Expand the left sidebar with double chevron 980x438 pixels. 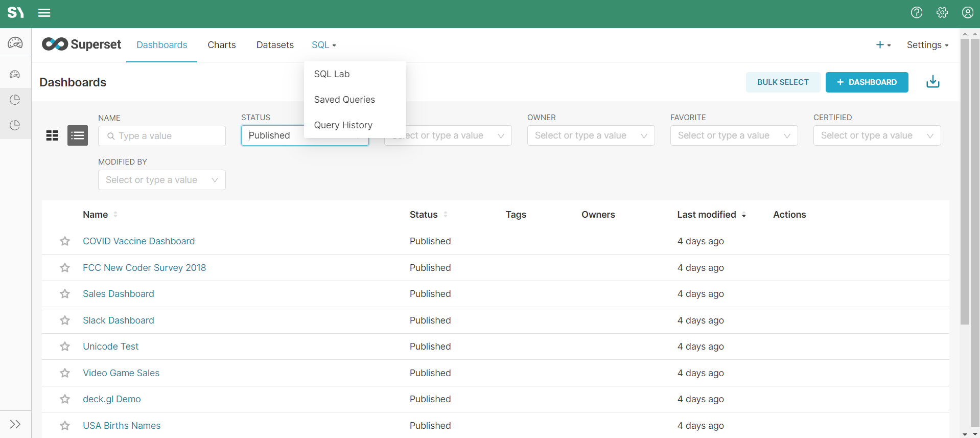point(15,424)
